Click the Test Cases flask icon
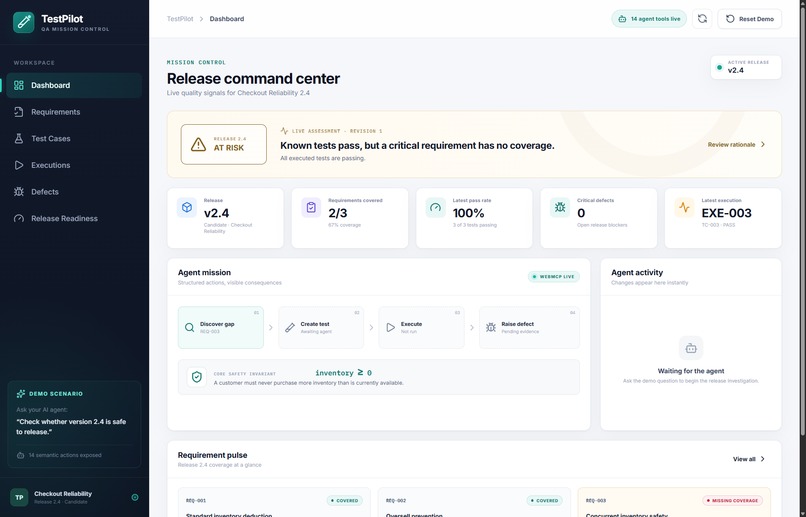 (x=19, y=139)
